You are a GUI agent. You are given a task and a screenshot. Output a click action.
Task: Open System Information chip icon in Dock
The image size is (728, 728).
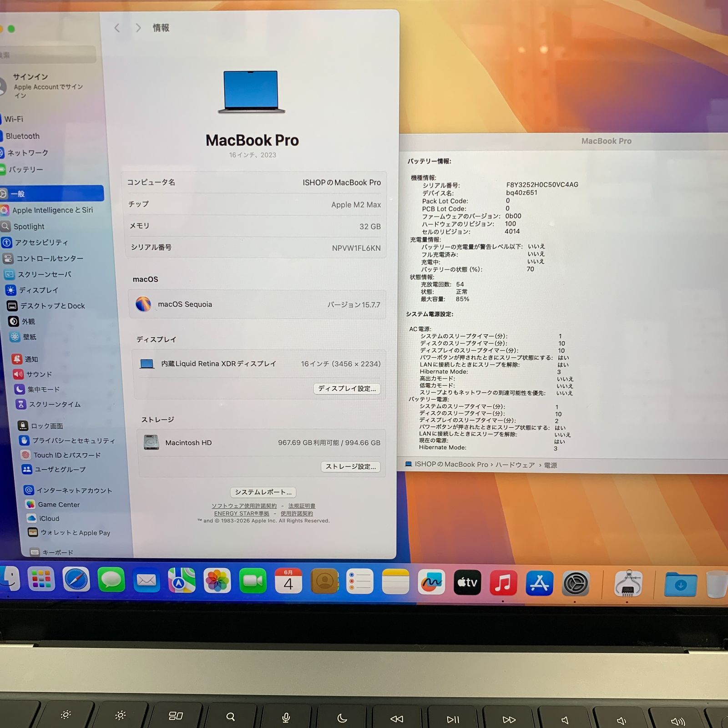pos(628,584)
